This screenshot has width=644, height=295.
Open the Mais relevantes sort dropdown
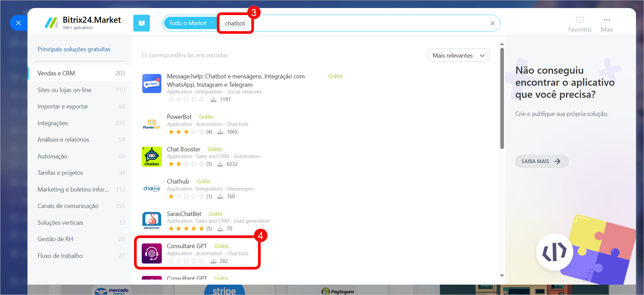point(458,56)
